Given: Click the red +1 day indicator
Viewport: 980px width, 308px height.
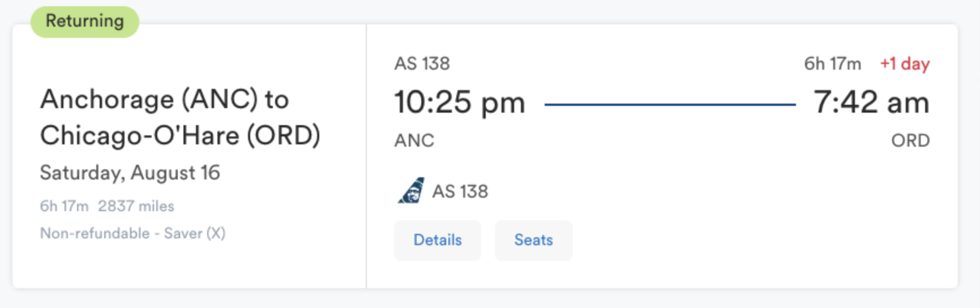Looking at the screenshot, I should tap(904, 64).
